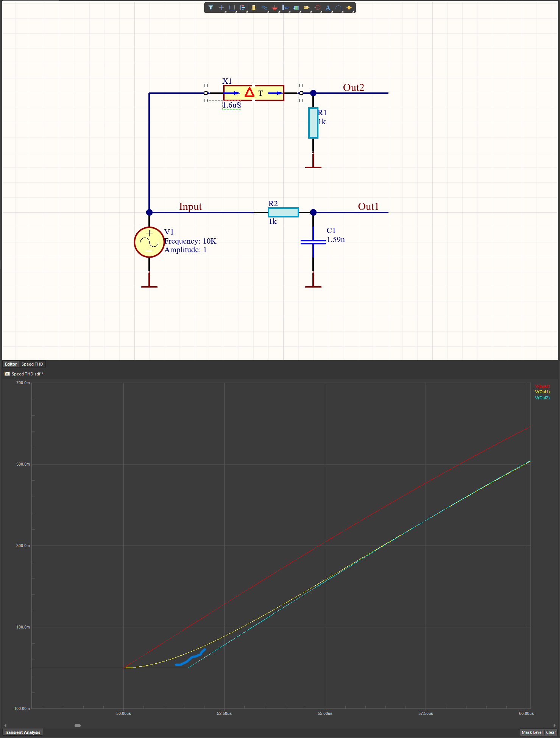Select the V(Input) waveform legend entry

pos(542,386)
